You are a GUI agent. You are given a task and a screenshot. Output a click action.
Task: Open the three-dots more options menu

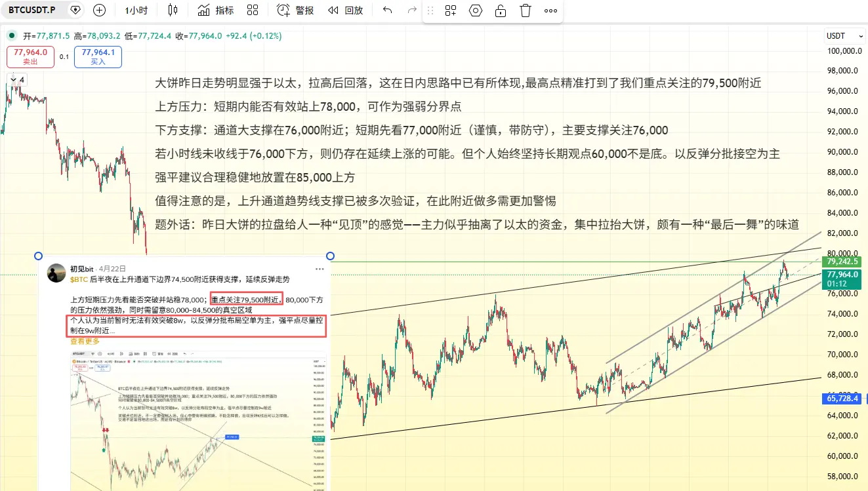pyautogui.click(x=550, y=10)
